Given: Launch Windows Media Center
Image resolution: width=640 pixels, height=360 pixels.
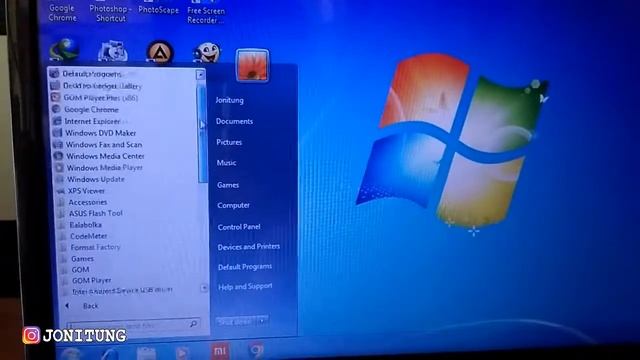Looking at the screenshot, I should pos(105,156).
